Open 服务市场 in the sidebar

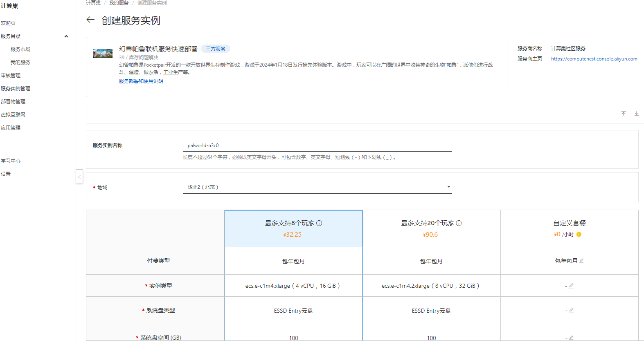[x=20, y=49]
